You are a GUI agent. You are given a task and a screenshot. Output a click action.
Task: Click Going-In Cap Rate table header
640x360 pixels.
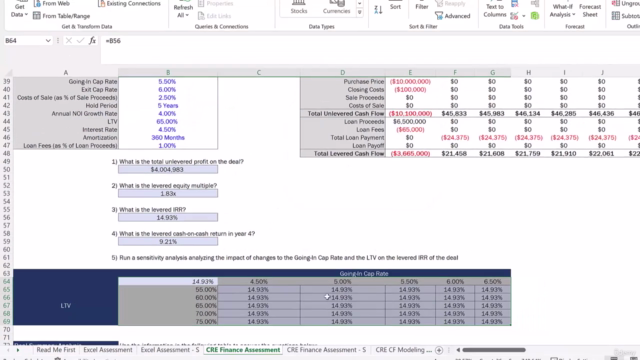tap(364, 273)
